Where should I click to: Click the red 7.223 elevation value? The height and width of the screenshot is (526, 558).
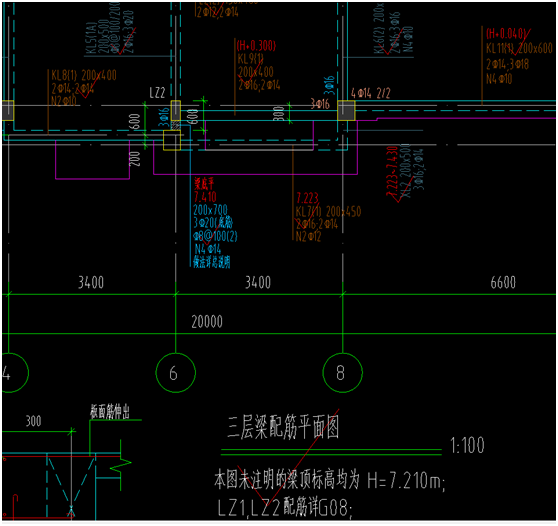coord(307,198)
